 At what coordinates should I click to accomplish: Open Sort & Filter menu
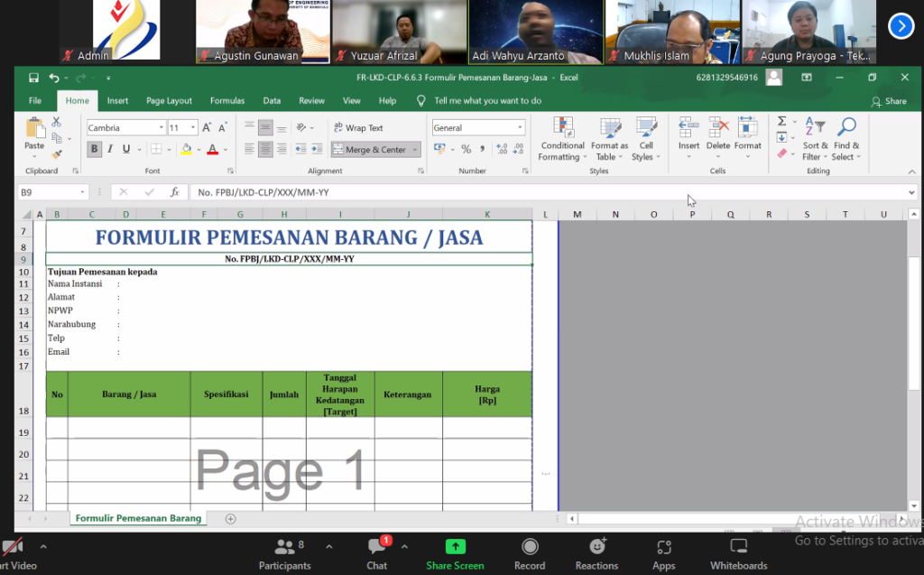[x=815, y=139]
